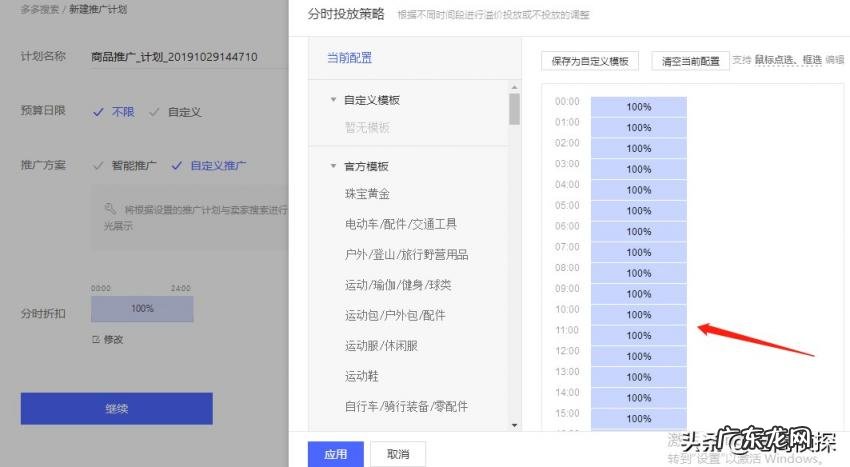Select the 自定义 budget date option

tap(185, 112)
